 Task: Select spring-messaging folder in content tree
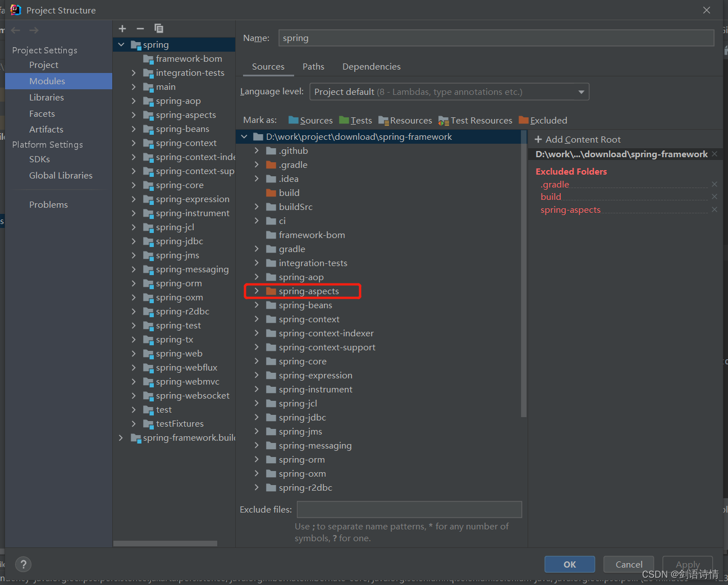coord(315,446)
